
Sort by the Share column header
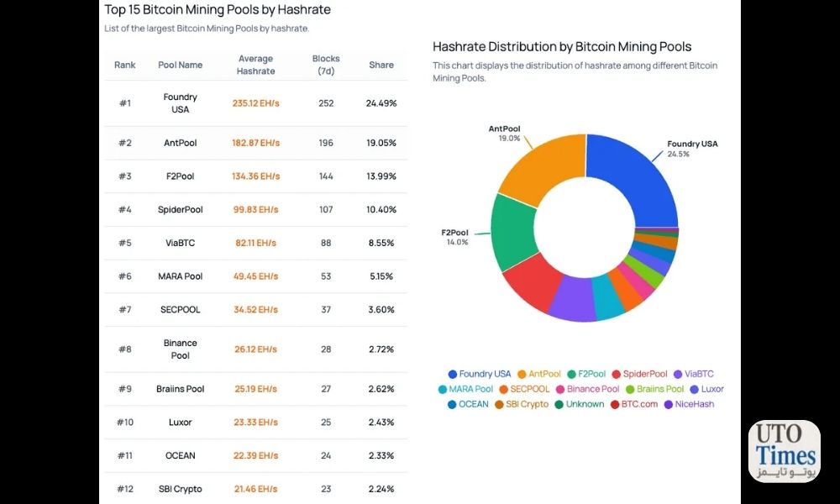[381, 65]
